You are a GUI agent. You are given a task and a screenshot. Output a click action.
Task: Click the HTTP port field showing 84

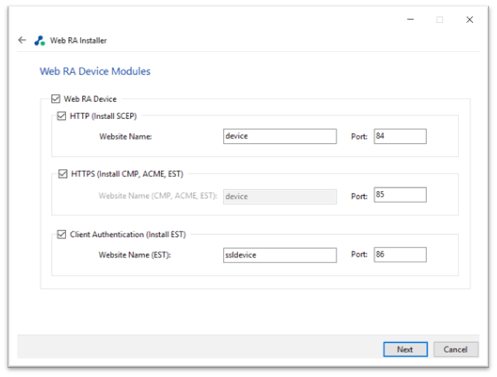click(x=400, y=136)
